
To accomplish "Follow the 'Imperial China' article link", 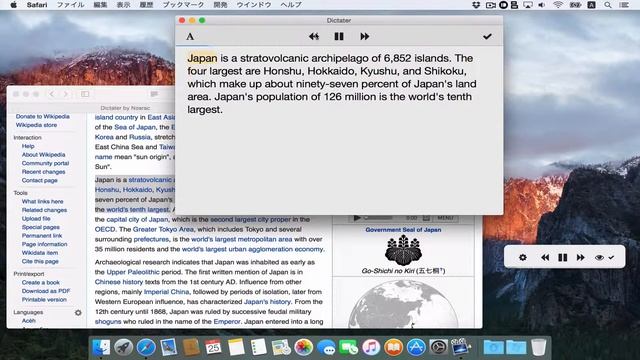I will [167, 292].
